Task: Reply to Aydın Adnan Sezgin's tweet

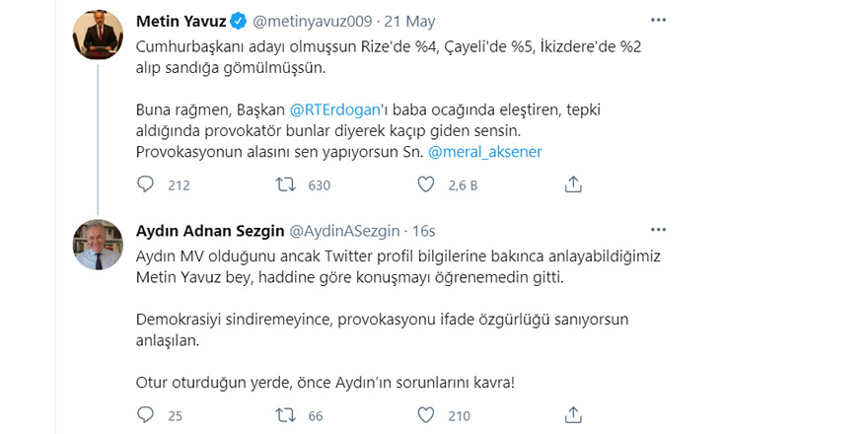Action: click(146, 415)
